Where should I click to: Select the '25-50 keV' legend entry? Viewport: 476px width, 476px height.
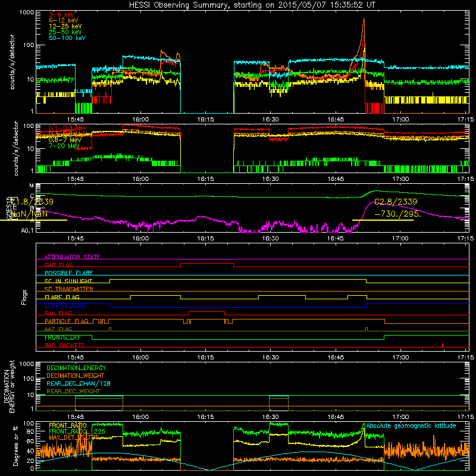[65, 32]
